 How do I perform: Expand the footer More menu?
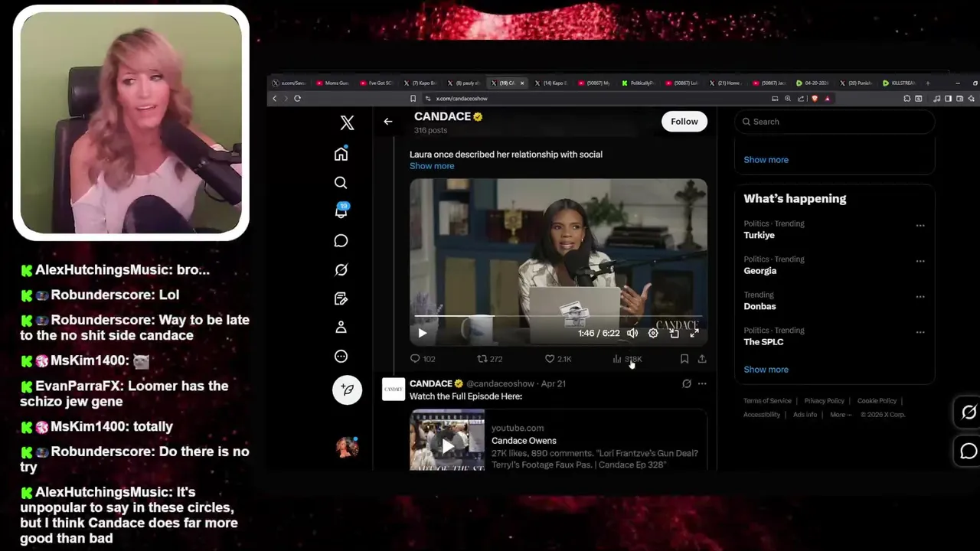[841, 415]
